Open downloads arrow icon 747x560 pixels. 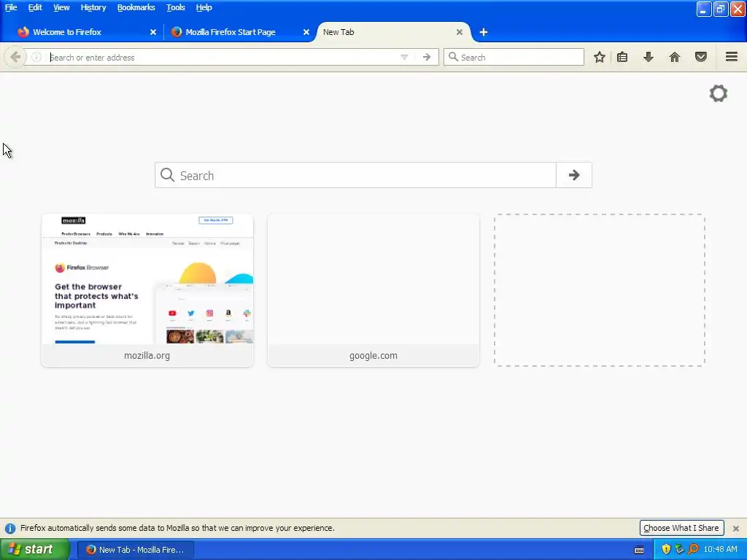tap(649, 57)
